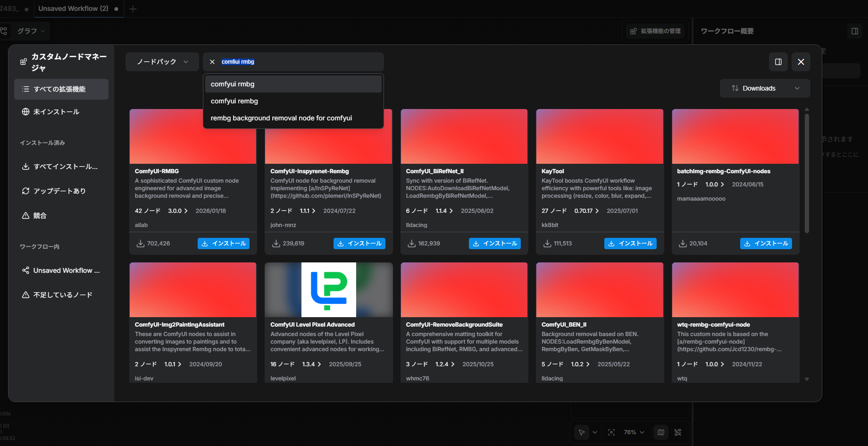
Task: Toggle the minimap icon in canvas toolbar
Action: [661, 432]
